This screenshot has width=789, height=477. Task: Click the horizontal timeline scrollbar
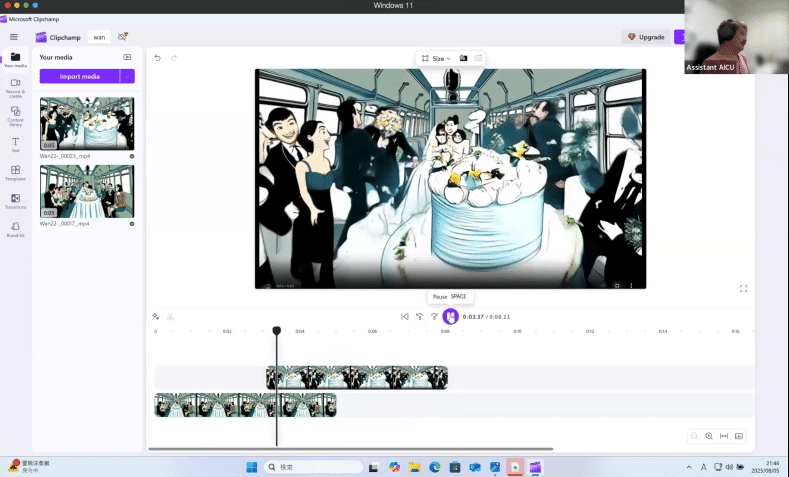point(351,449)
